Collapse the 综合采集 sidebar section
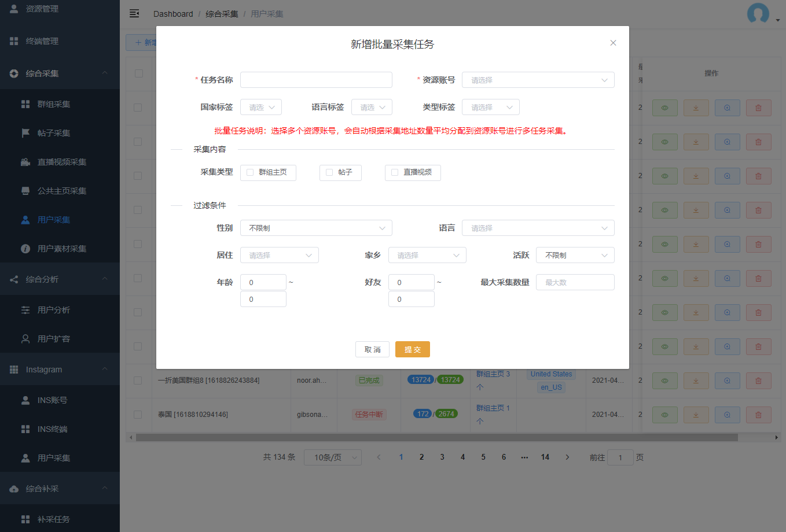786x532 pixels. click(60, 73)
